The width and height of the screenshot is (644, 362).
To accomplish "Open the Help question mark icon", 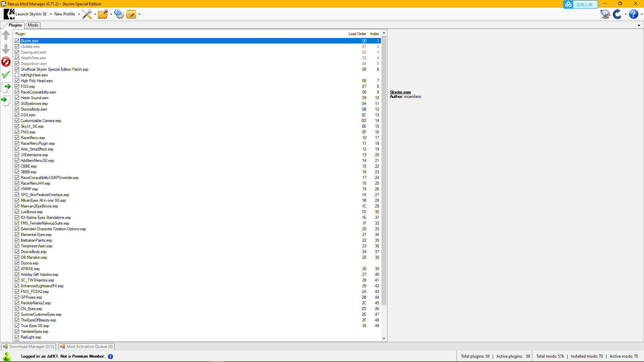I will [633, 14].
